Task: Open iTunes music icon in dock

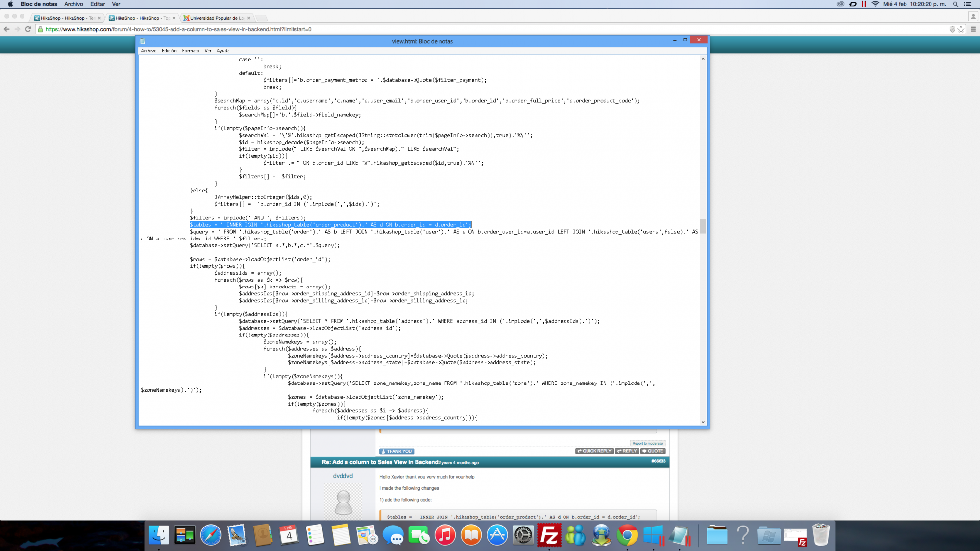Action: 445,535
